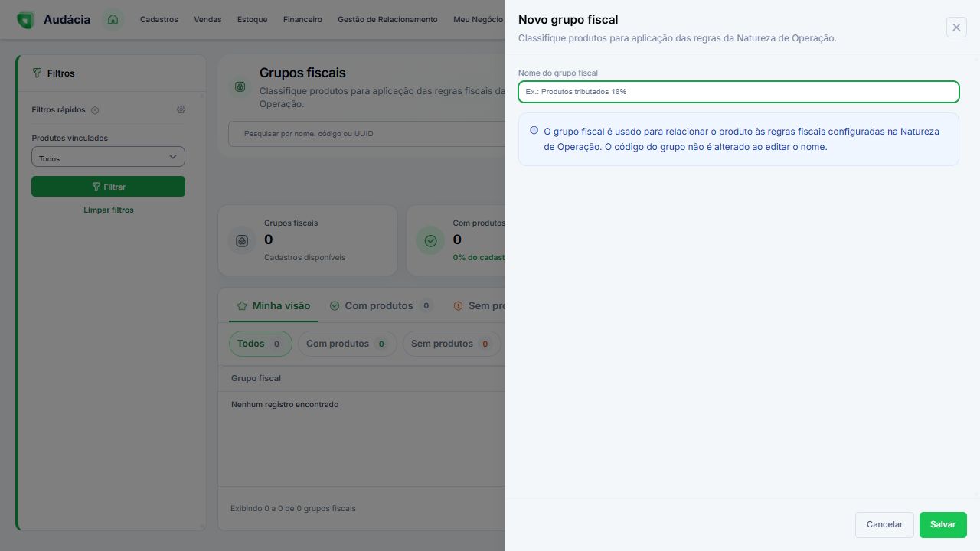Click the Grupos fiscais stat card icon

click(x=242, y=241)
